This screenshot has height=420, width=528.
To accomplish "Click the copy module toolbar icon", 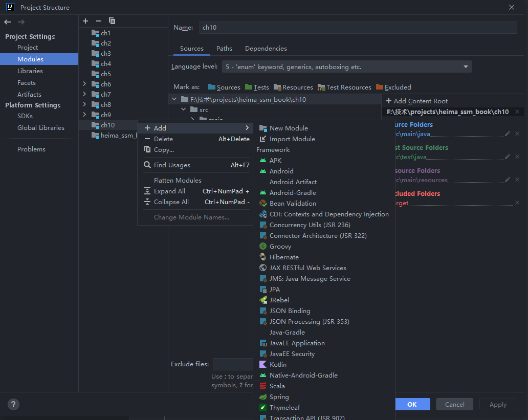I will point(112,21).
